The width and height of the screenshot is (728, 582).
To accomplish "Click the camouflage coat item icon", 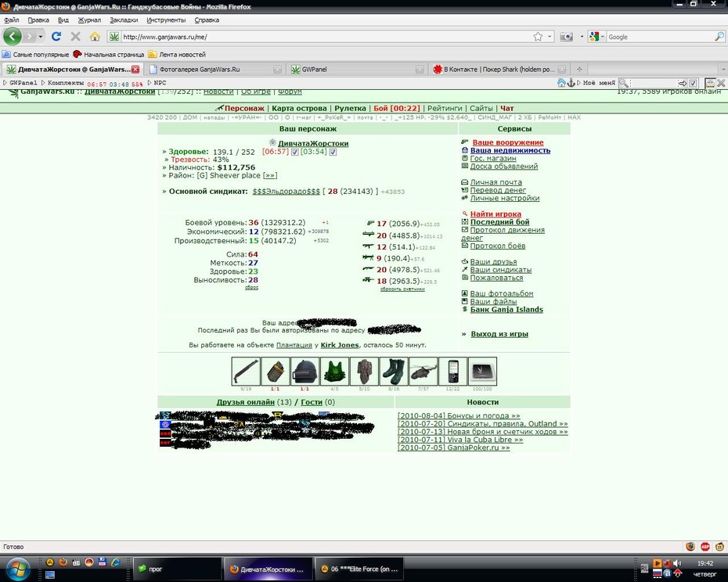I will (364, 372).
